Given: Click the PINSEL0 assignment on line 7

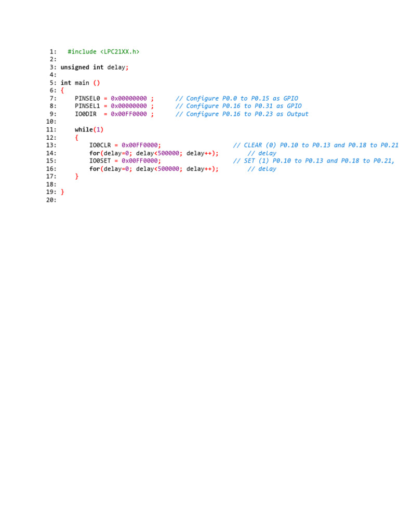Looking at the screenshot, I should [x=114, y=98].
